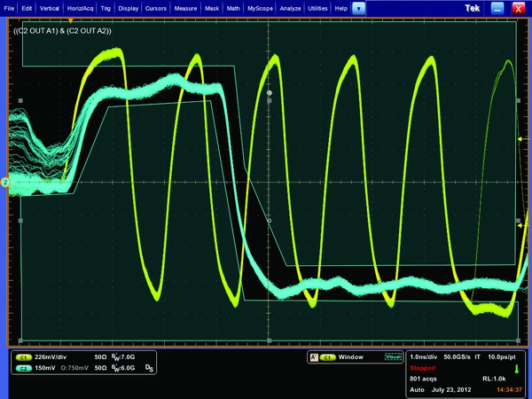532x399 pixels.
Task: Click the A trigger indicator icon
Action: [313, 357]
